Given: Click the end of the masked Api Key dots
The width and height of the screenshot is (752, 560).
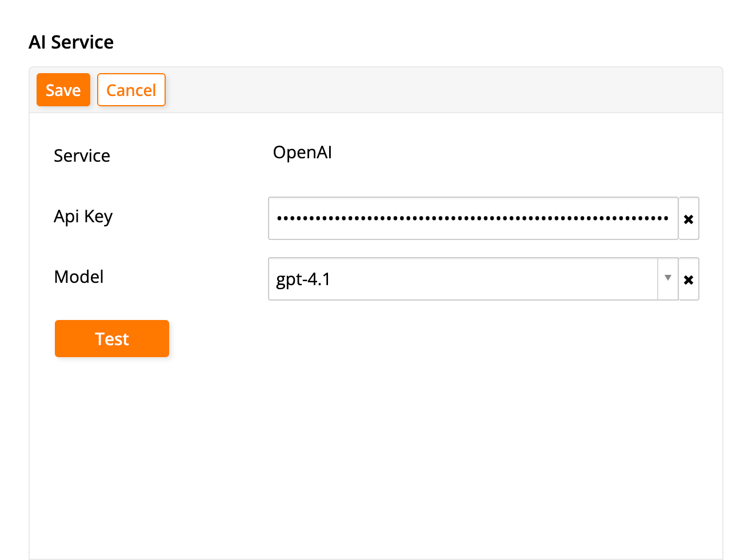Looking at the screenshot, I should coord(666,218).
